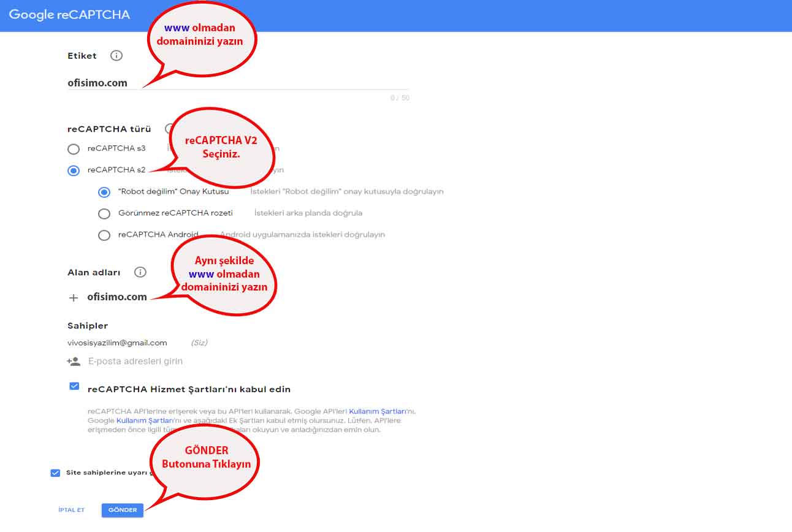Click the plus icon before ofisimo.com domain
Image resolution: width=792 pixels, height=532 pixels.
(x=74, y=297)
